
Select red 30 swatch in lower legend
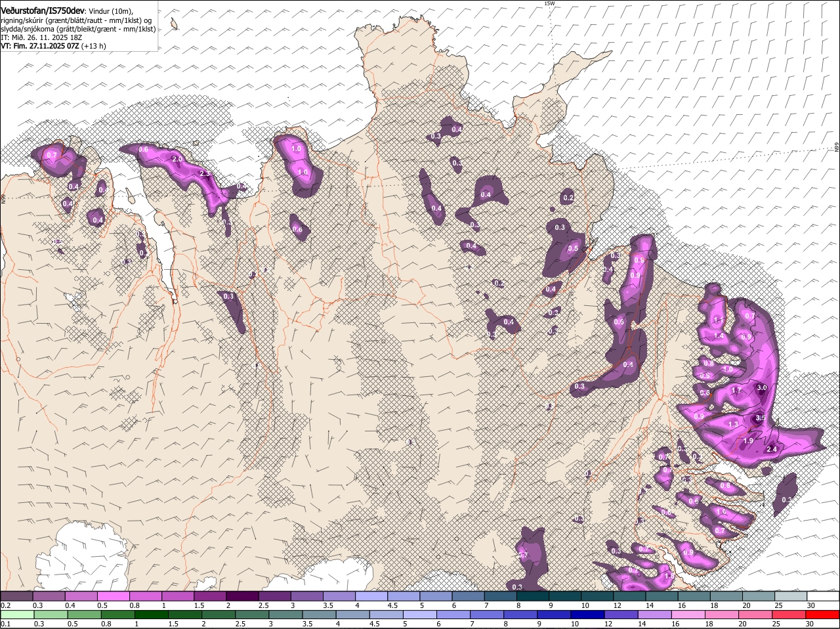(822, 615)
